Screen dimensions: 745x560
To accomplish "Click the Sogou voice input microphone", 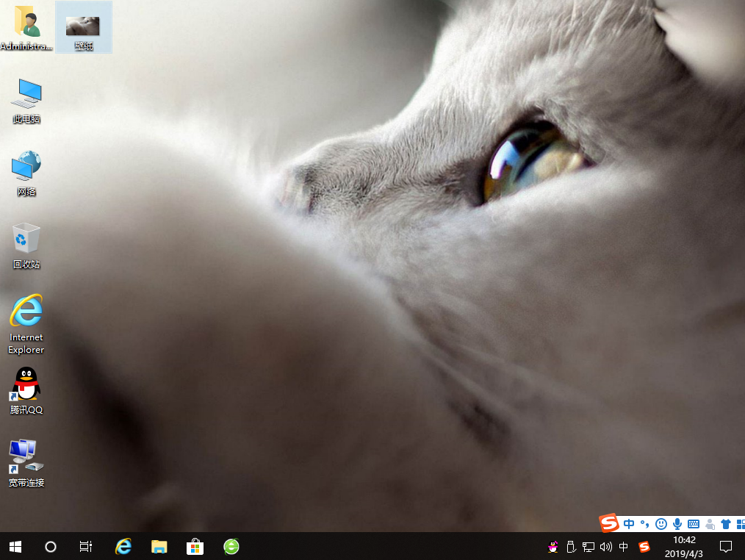I will click(x=677, y=523).
